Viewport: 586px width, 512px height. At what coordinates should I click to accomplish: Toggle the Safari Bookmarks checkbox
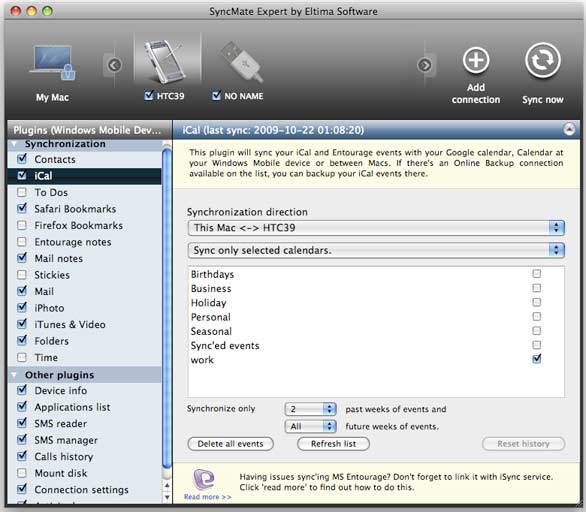(x=22, y=208)
